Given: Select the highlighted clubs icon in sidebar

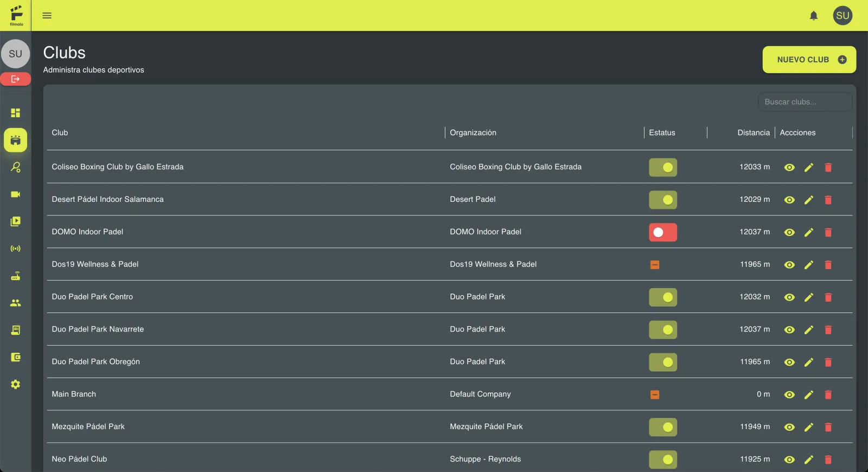Looking at the screenshot, I should [16, 140].
